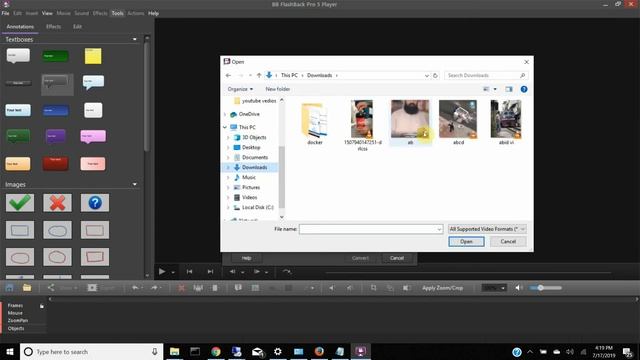Expand the address bar path history dropdown
640x360 pixels.
427,76
